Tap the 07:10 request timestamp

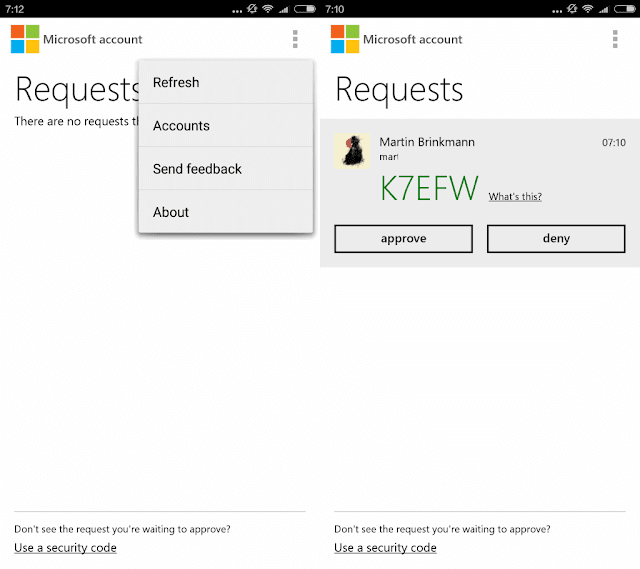[613, 142]
